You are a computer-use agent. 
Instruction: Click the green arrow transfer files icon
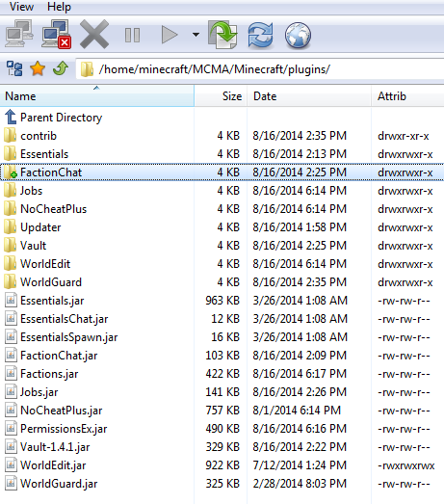pyautogui.click(x=222, y=35)
